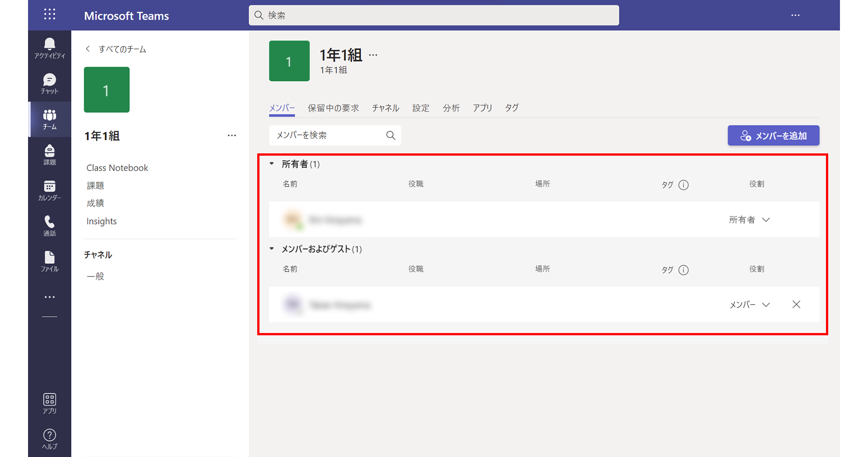This screenshot has width=868, height=457.
Task: Click 名前 column header under メンバーおよびゲスト
Action: (x=290, y=269)
